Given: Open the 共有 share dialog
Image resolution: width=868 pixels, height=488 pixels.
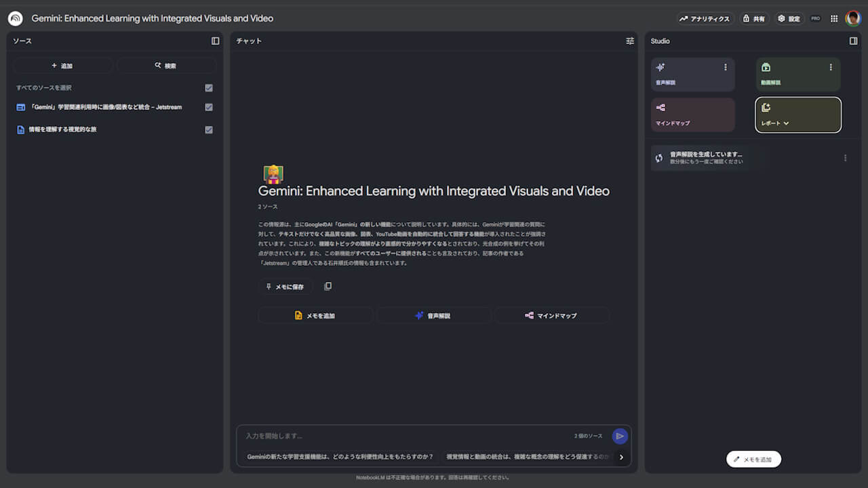Looking at the screenshot, I should (x=753, y=19).
